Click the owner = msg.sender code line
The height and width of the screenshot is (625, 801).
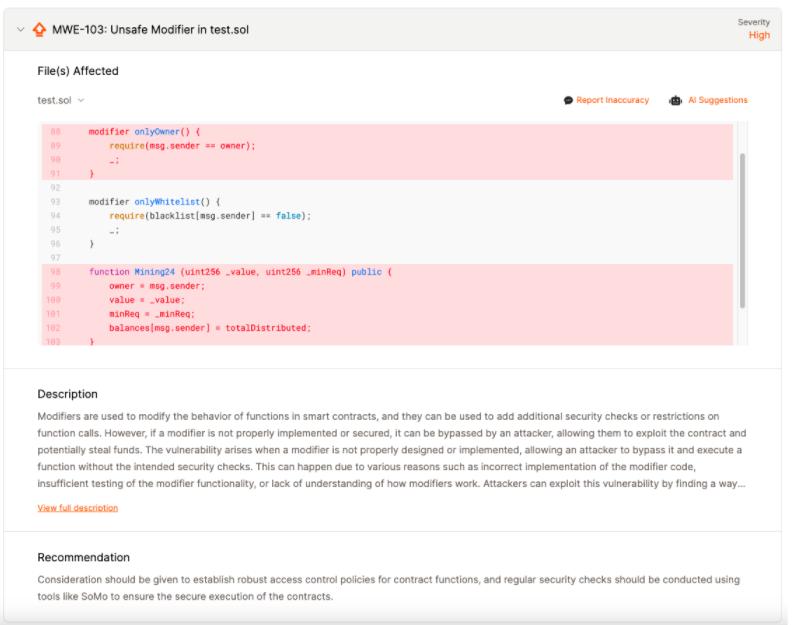tap(157, 286)
